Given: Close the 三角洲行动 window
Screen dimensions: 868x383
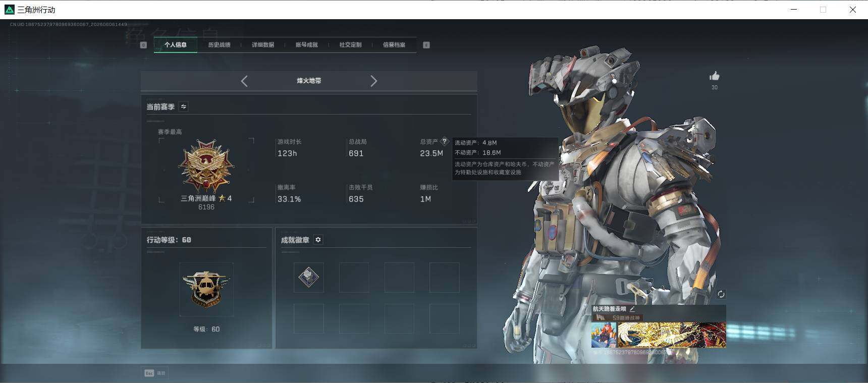Looking at the screenshot, I should click(853, 10).
